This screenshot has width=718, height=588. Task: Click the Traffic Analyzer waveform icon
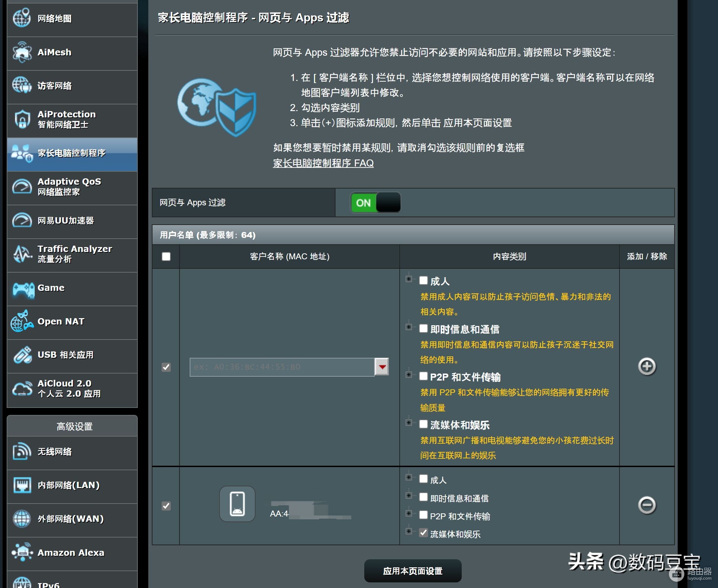coord(22,254)
